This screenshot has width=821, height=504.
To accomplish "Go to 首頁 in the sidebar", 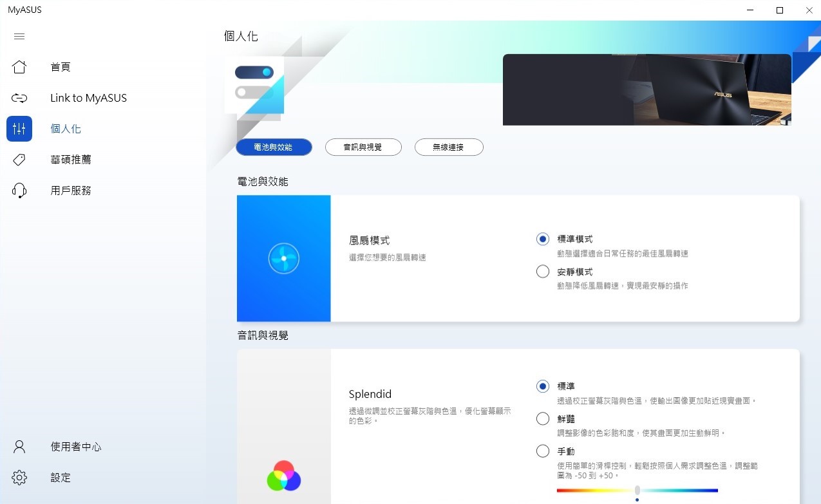I will click(61, 67).
